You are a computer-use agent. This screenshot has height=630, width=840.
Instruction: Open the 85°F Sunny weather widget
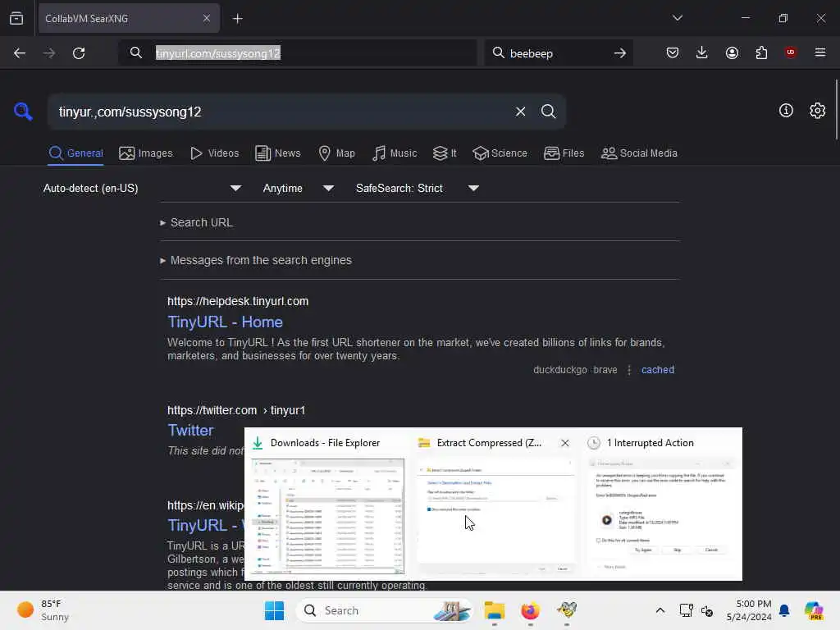tap(43, 610)
